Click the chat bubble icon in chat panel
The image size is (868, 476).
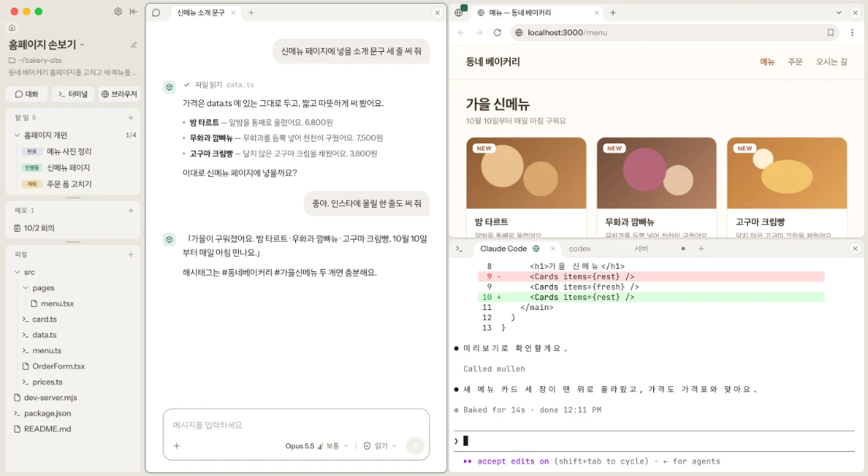point(156,12)
